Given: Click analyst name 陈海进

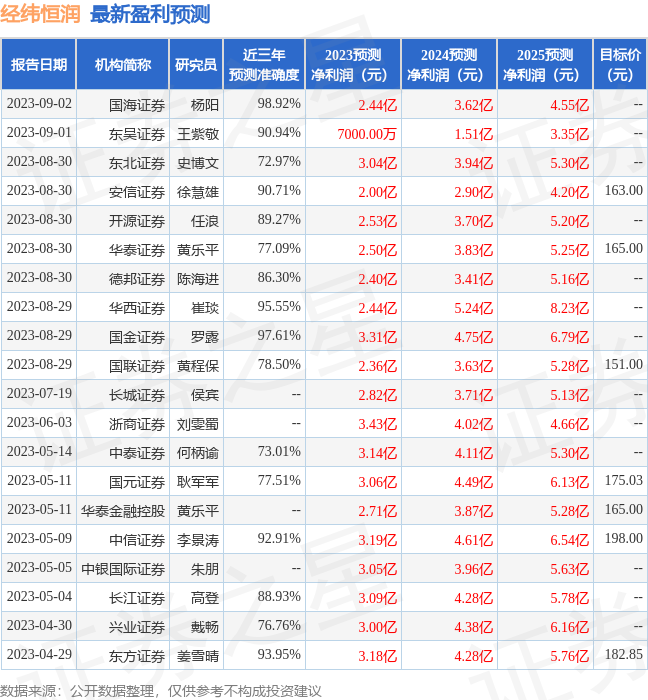Looking at the screenshot, I should tap(198, 279).
